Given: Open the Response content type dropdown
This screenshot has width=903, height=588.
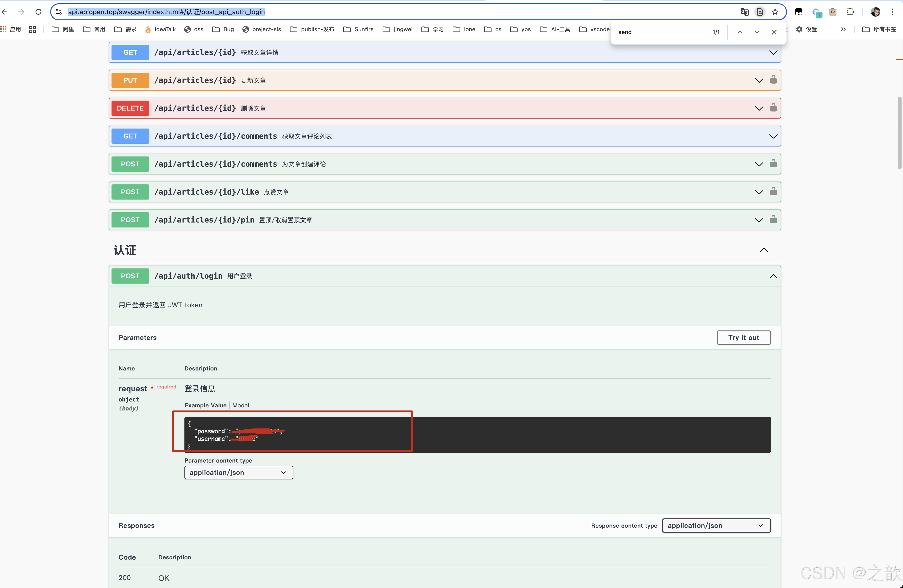Looking at the screenshot, I should click(x=716, y=526).
